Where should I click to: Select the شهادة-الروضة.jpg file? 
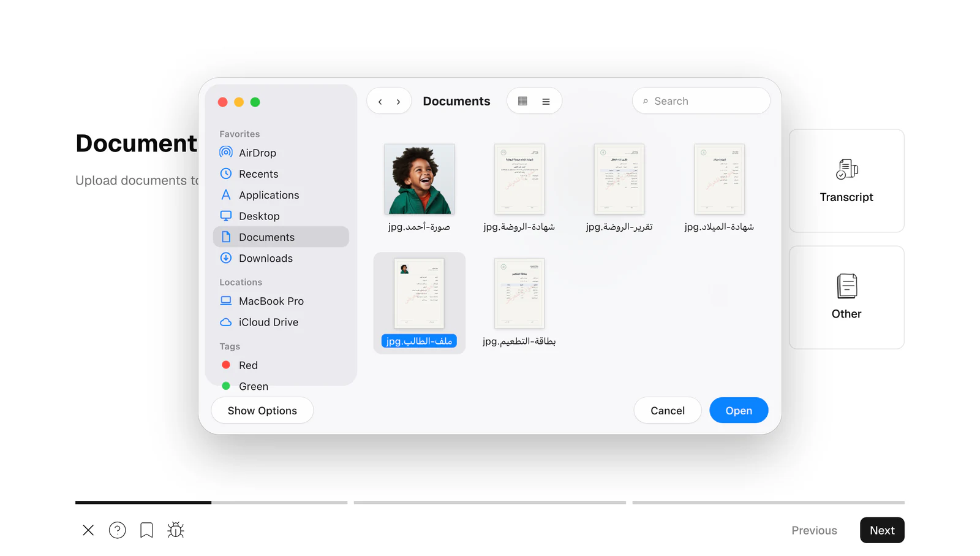pyautogui.click(x=519, y=188)
